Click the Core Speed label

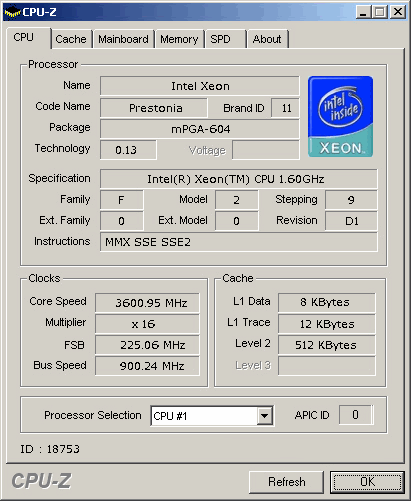[58, 301]
